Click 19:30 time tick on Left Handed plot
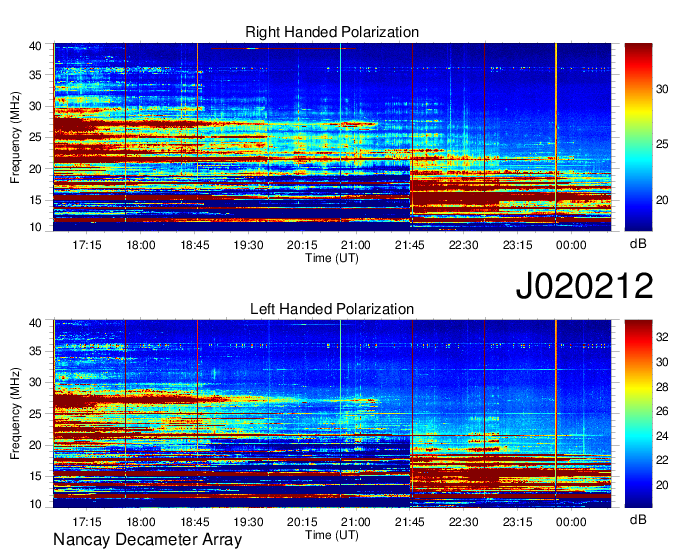 click(248, 522)
